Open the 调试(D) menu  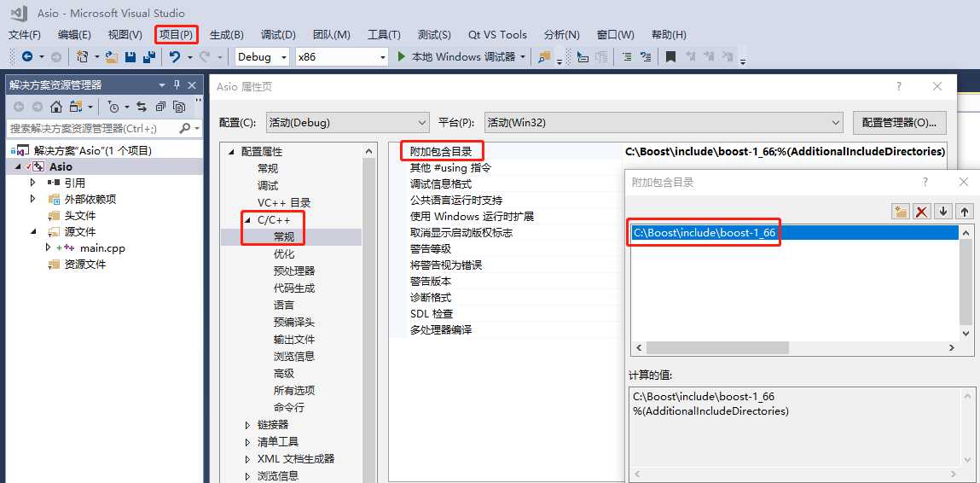coord(278,35)
